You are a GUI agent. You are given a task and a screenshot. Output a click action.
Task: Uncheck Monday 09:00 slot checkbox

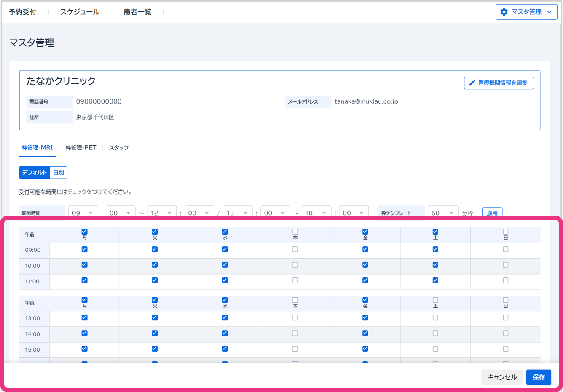(x=85, y=249)
